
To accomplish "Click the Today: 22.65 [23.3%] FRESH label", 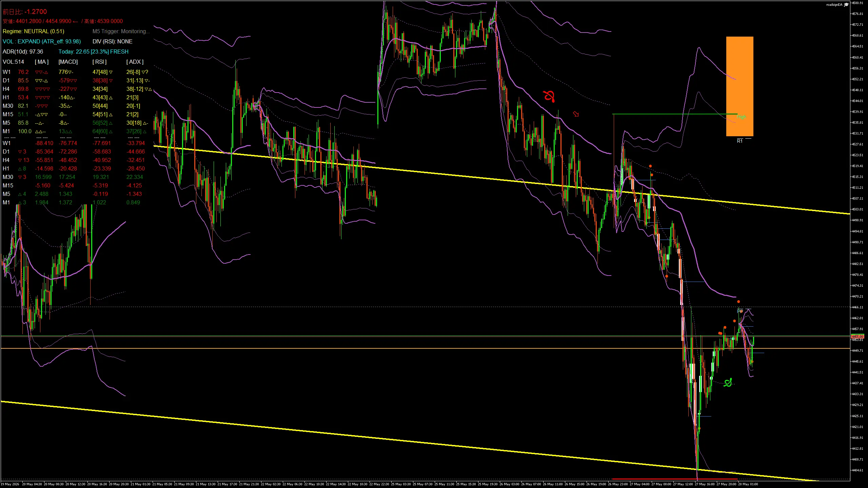I will 94,52.
